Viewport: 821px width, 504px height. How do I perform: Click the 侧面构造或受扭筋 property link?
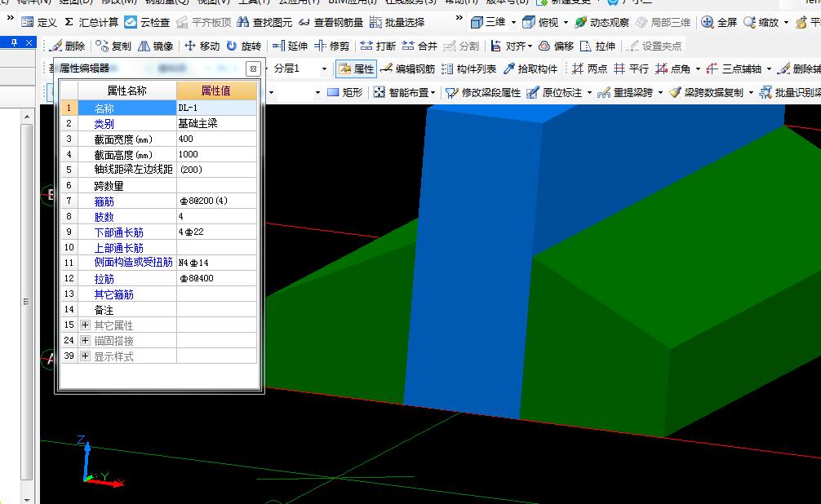pos(134,263)
